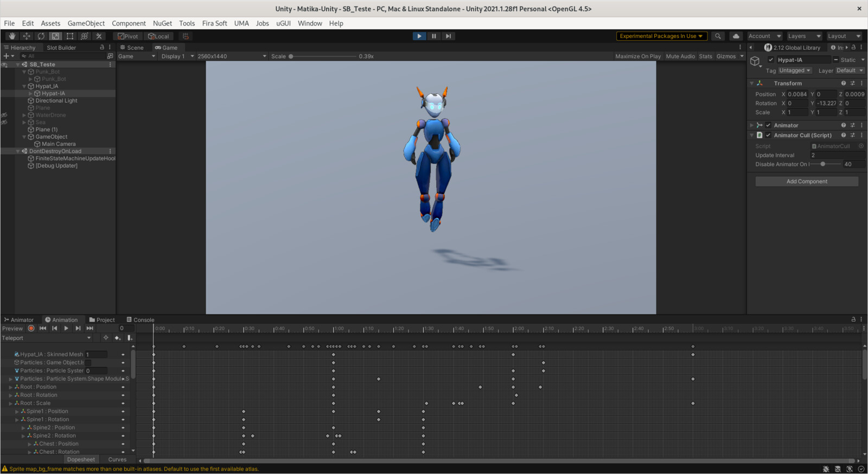
Task: Open the 2560x1440 resolution dropdown
Action: [x=232, y=56]
